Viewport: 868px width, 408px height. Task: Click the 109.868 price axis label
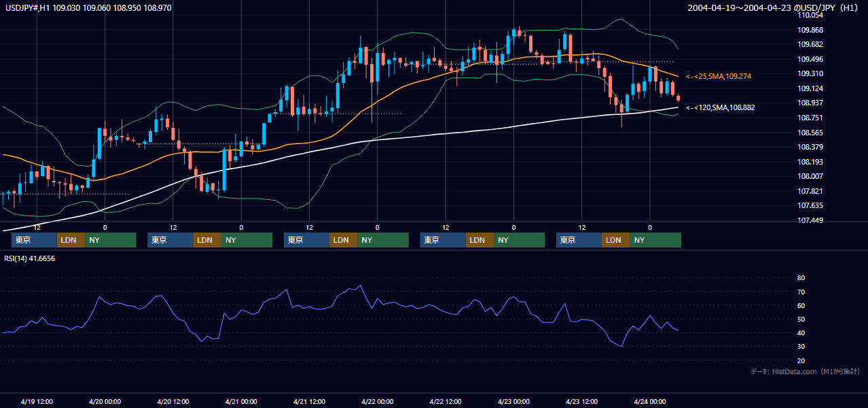click(810, 30)
